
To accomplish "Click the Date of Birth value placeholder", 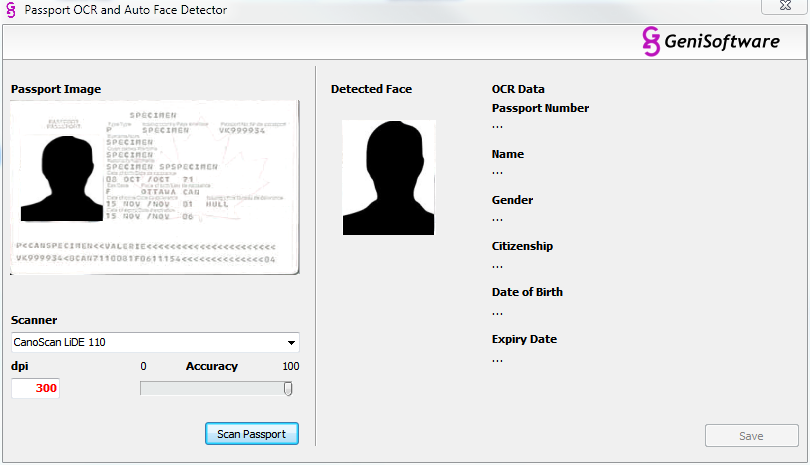I will [497, 311].
